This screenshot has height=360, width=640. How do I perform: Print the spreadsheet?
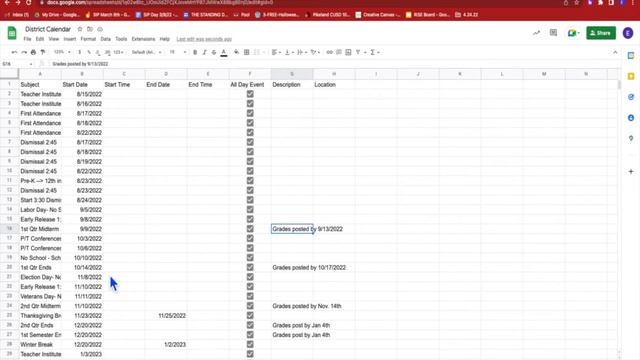pos(33,52)
